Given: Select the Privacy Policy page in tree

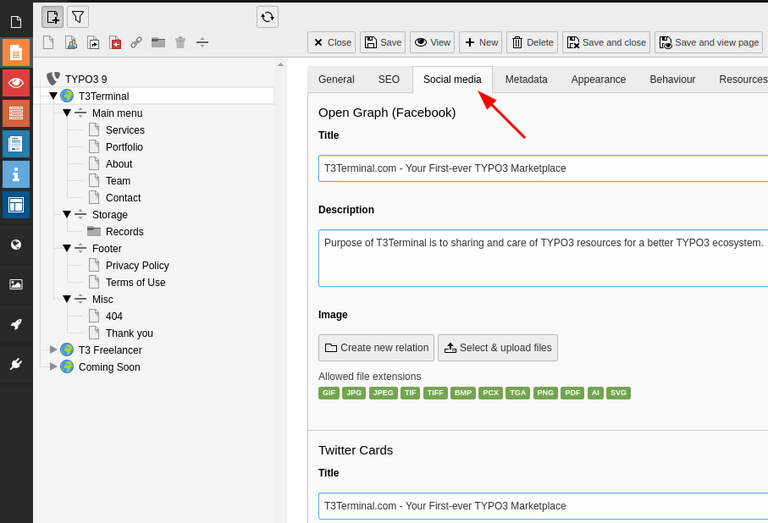Looking at the screenshot, I should (x=137, y=265).
